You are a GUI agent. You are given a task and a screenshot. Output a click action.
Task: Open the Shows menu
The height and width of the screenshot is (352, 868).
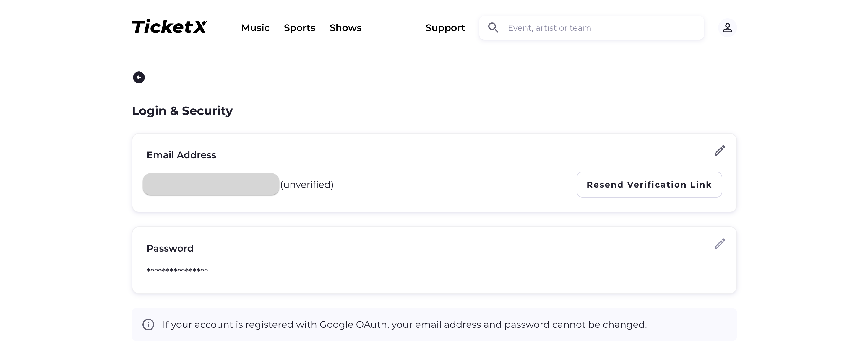[x=345, y=28]
